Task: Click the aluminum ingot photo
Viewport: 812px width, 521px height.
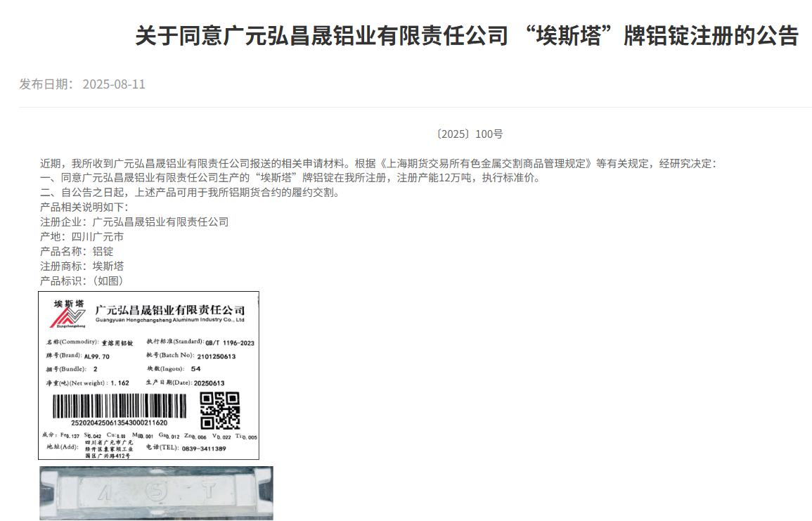Action: pyautogui.click(x=156, y=493)
